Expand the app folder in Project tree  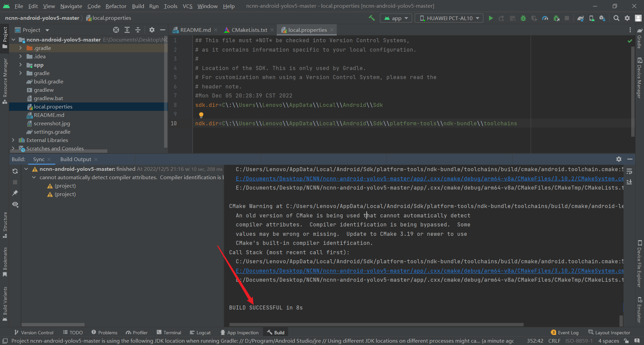pos(20,65)
